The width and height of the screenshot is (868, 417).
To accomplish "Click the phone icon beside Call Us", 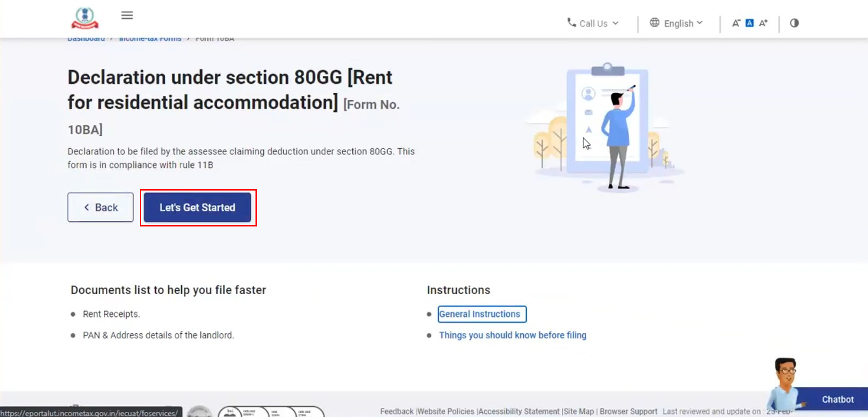I will (x=571, y=23).
